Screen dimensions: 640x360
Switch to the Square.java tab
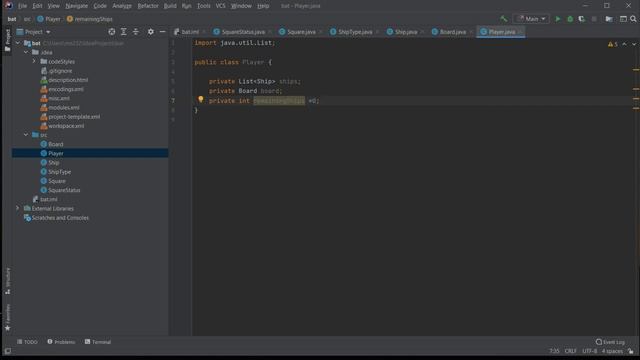(x=301, y=32)
